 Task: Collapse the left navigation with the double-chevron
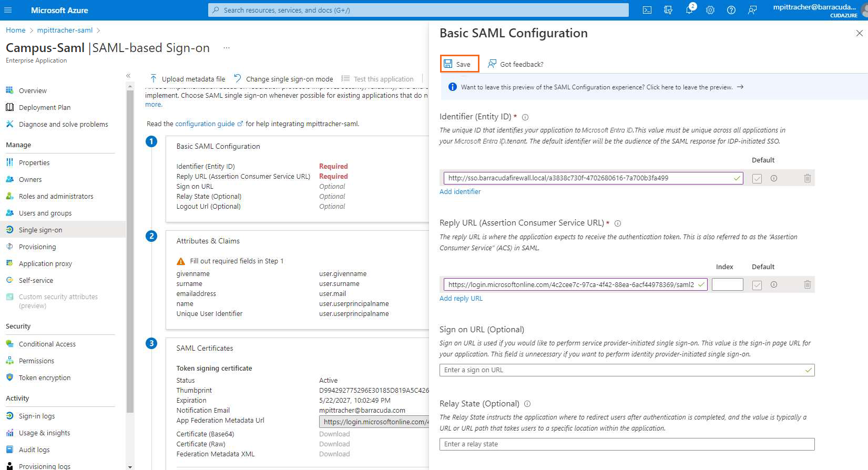coord(128,76)
